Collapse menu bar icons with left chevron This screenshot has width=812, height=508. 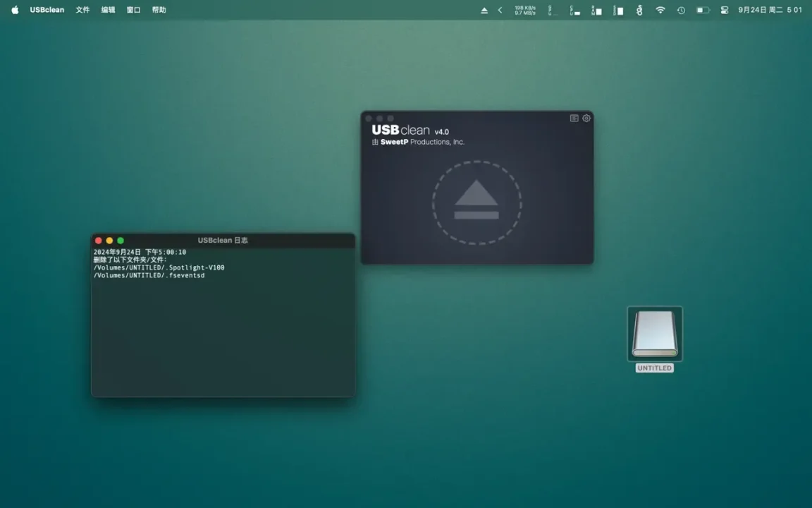click(500, 11)
